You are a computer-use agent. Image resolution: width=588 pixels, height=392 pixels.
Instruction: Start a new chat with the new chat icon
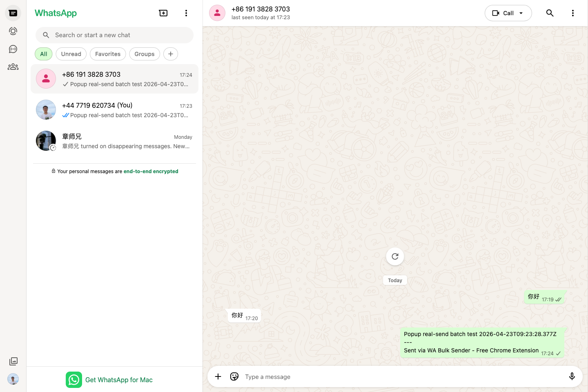[163, 13]
